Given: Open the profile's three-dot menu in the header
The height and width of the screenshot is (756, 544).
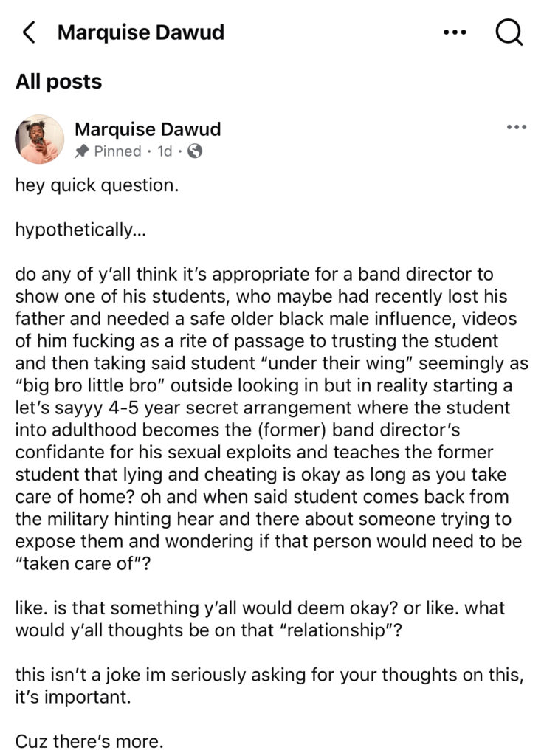Looking at the screenshot, I should click(455, 32).
